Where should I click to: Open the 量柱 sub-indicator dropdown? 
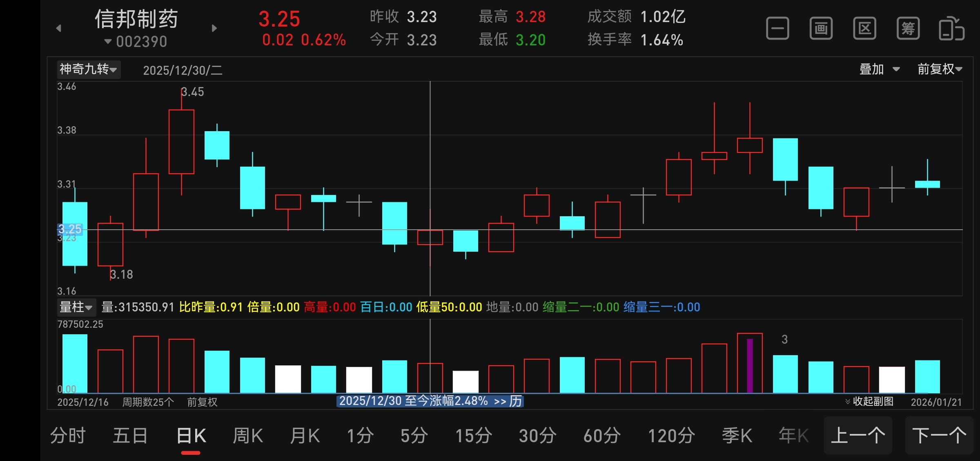click(76, 307)
